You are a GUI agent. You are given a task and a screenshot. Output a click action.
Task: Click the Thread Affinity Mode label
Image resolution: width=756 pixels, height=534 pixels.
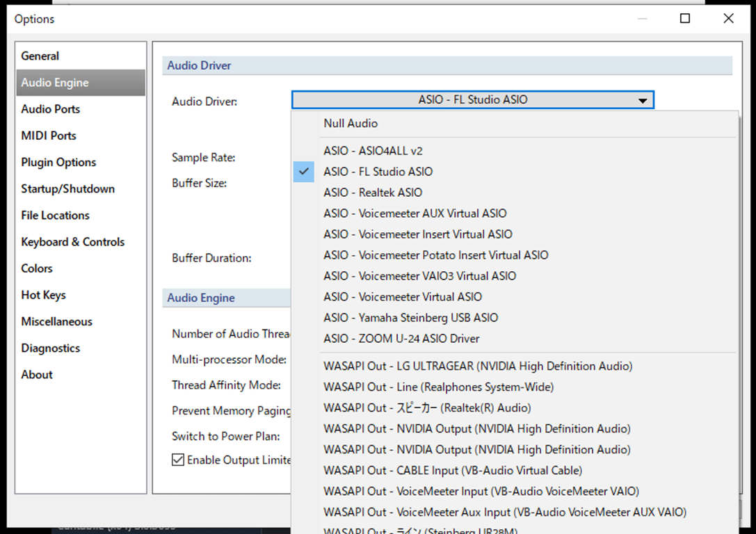click(226, 385)
